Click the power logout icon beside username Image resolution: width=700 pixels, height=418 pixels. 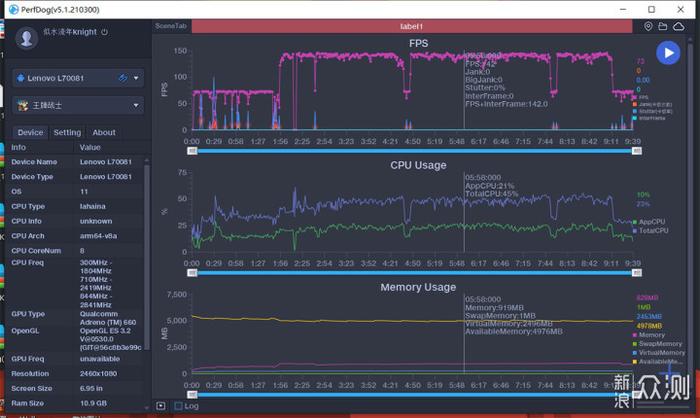click(104, 32)
